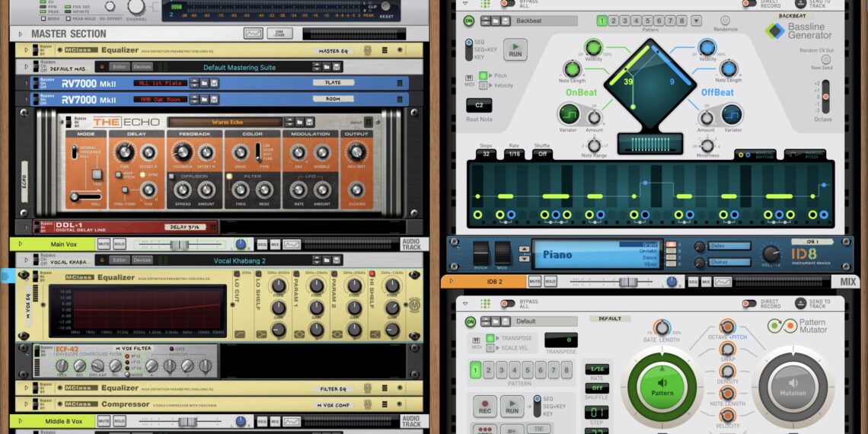
Task: Save the Default Mastering Suite patch
Action: [337, 67]
